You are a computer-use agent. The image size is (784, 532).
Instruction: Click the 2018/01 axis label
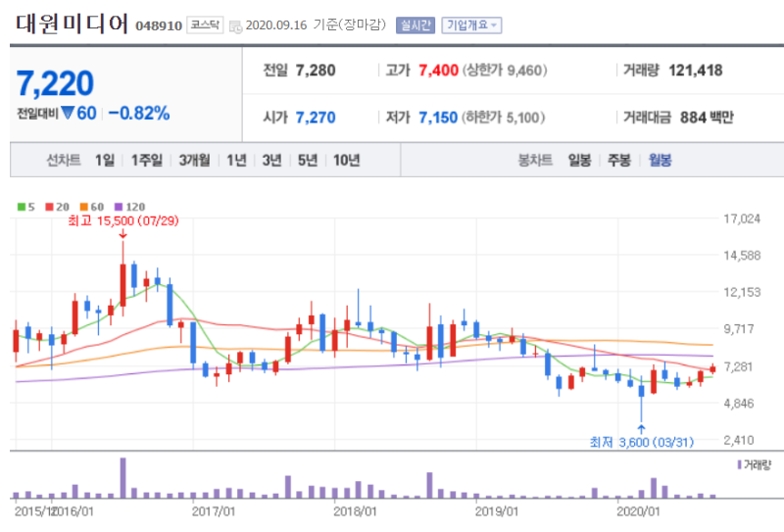click(x=355, y=511)
